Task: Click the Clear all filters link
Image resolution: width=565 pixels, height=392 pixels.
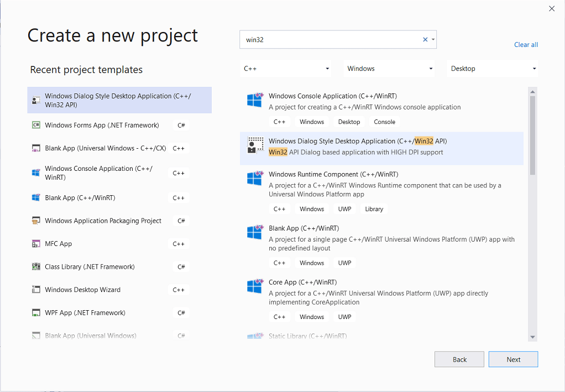Action: (526, 45)
